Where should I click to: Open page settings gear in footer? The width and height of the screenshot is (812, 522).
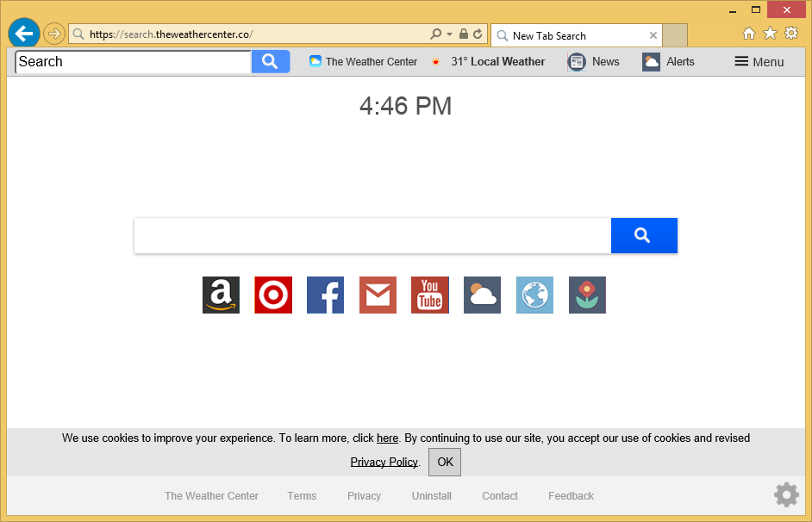(787, 495)
